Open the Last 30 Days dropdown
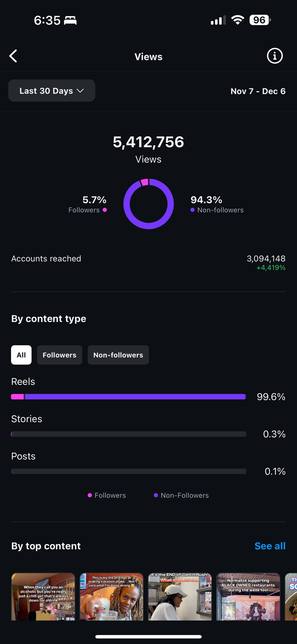The image size is (297, 644). pos(52,90)
